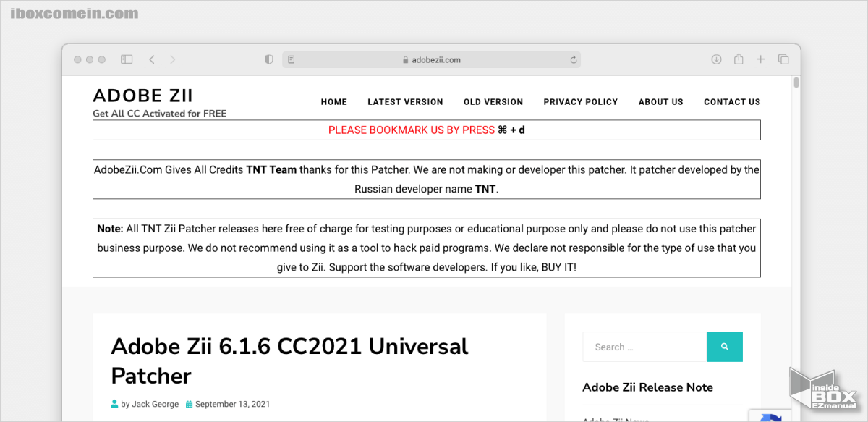Go forward to next page
The width and height of the screenshot is (868, 422).
coord(172,59)
